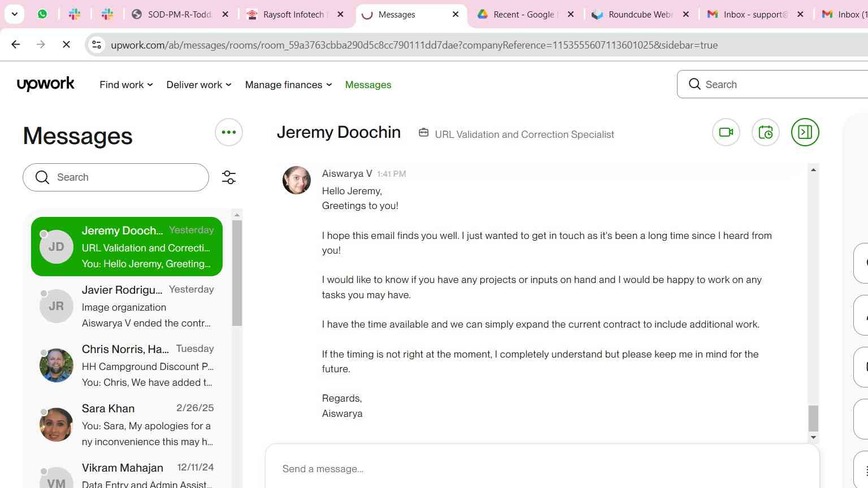Click chat scrollbar up arrow
The image size is (868, 488).
813,169
